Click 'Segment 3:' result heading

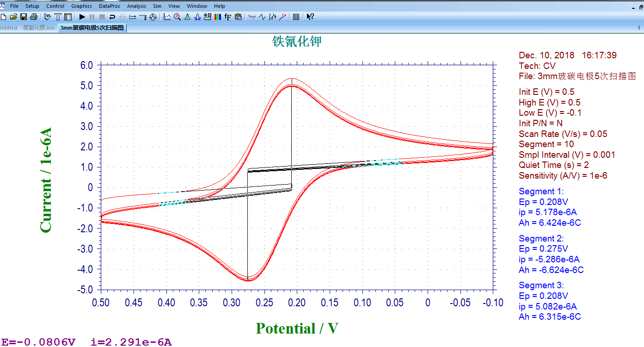(541, 285)
